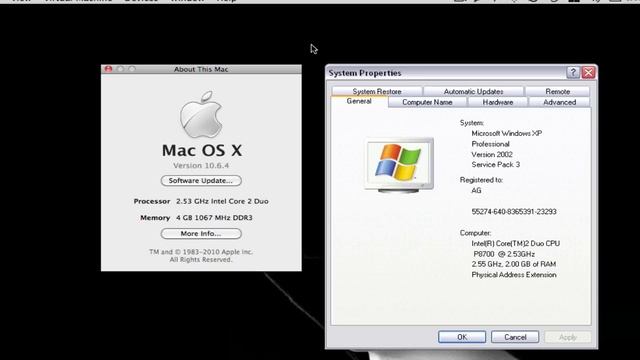640x360 pixels.
Task: Click the 2.55 GHz, 2.00 GB of RAM text
Action: [513, 264]
